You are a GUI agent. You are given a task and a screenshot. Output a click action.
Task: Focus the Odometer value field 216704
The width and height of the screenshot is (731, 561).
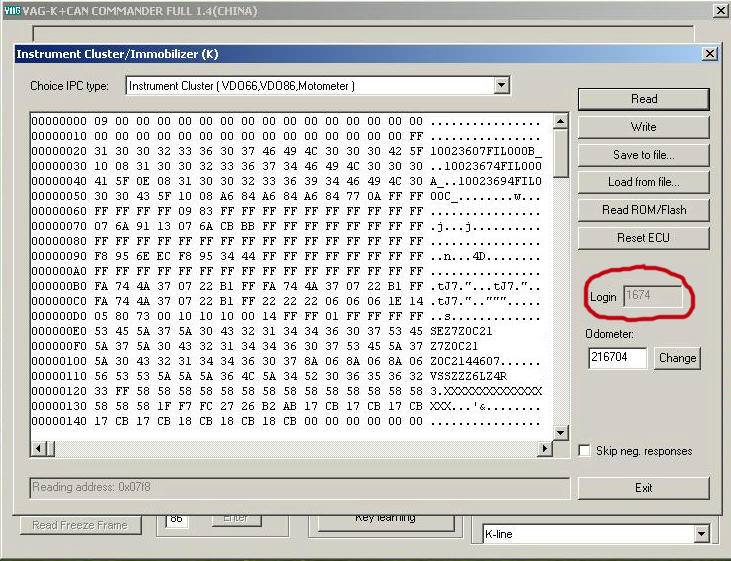click(617, 358)
